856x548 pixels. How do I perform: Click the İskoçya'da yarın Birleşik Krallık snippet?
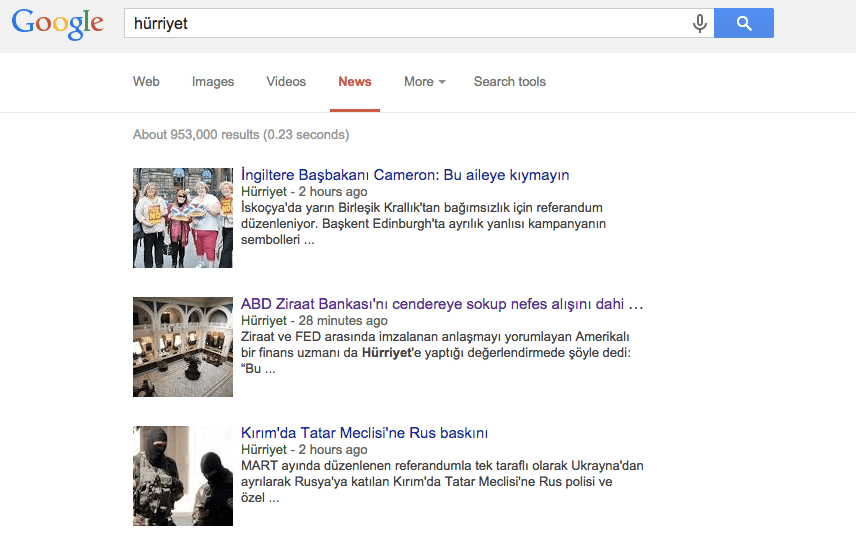click(424, 224)
